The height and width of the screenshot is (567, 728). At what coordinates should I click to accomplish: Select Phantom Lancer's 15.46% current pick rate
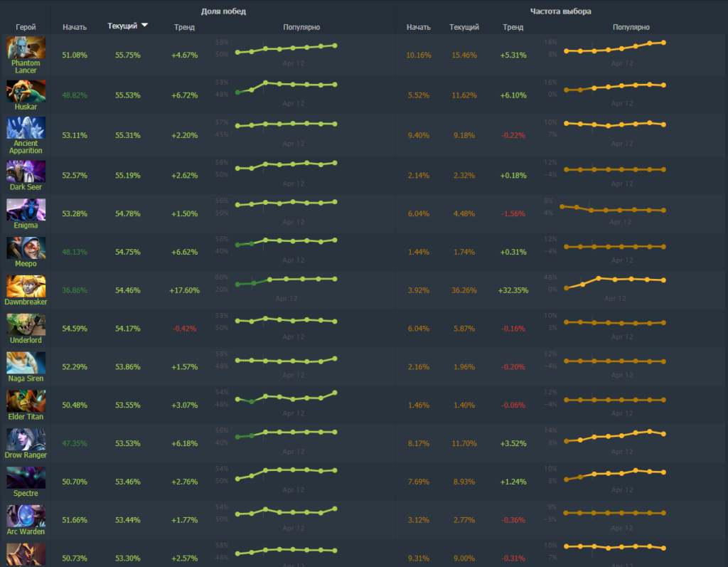(464, 55)
